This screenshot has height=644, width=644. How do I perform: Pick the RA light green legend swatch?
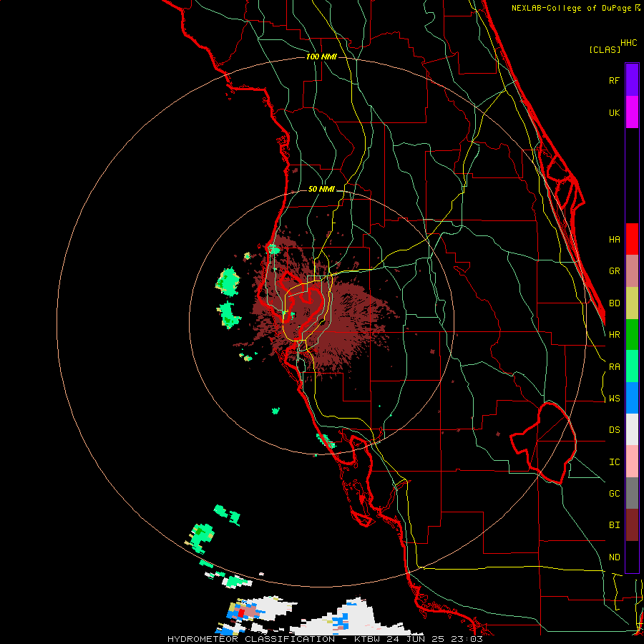tap(632, 366)
